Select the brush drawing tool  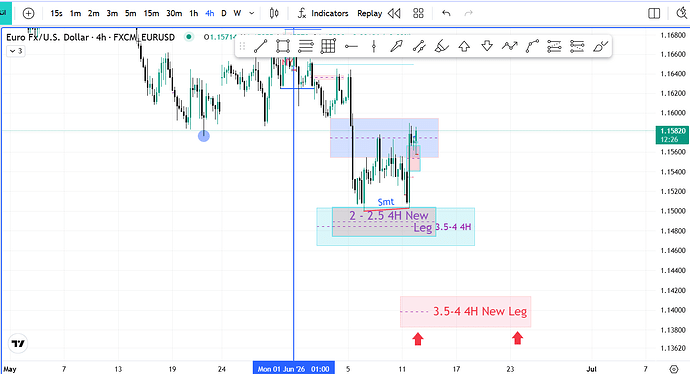pos(600,46)
